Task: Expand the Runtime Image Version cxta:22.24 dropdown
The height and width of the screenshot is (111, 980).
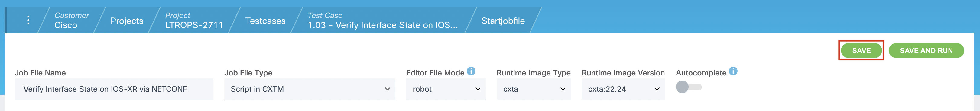Action: coord(623,89)
